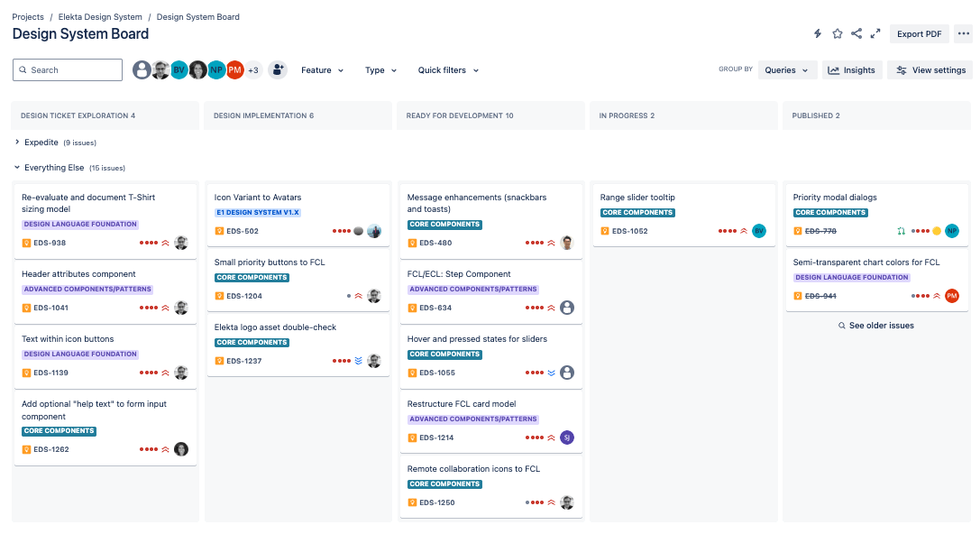Click inside the Search field
Viewport: 980px width, 534px height.
[67, 69]
